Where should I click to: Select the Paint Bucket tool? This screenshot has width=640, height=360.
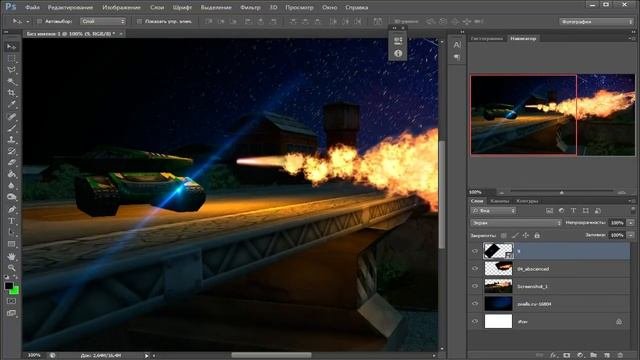click(x=11, y=174)
